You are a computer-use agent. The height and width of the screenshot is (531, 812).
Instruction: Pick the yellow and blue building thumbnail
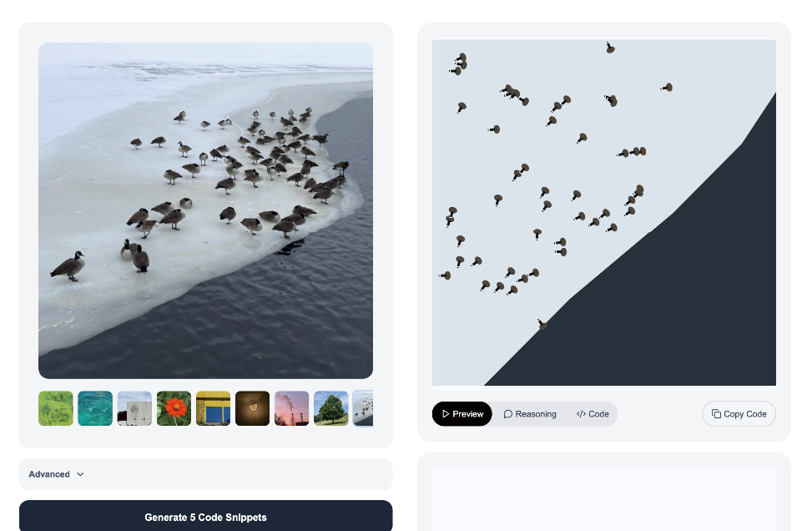(x=214, y=408)
